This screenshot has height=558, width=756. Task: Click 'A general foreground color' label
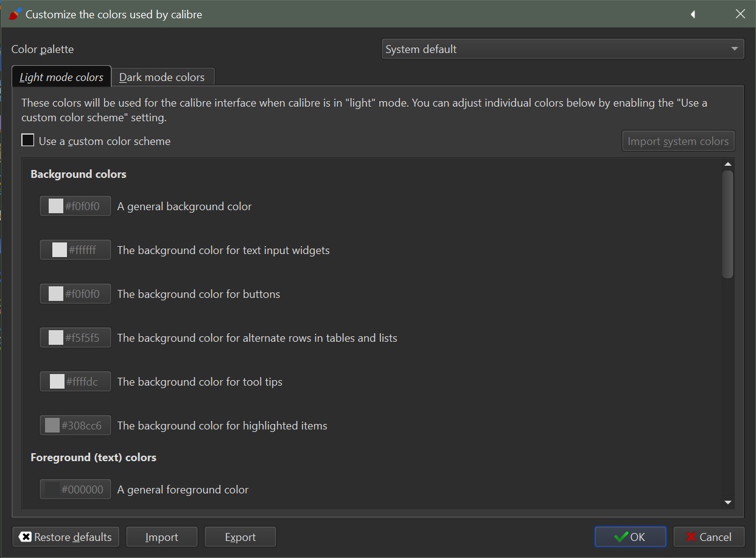click(183, 490)
